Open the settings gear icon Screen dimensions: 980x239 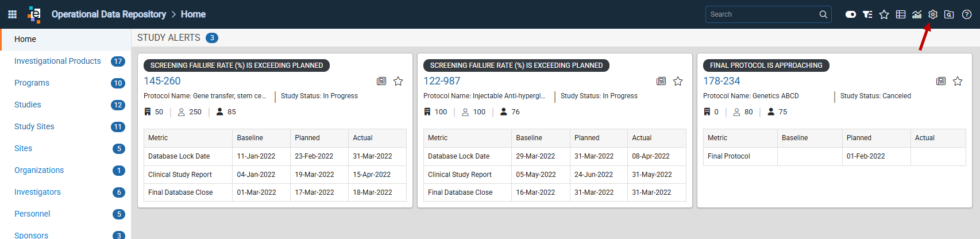coord(933,14)
